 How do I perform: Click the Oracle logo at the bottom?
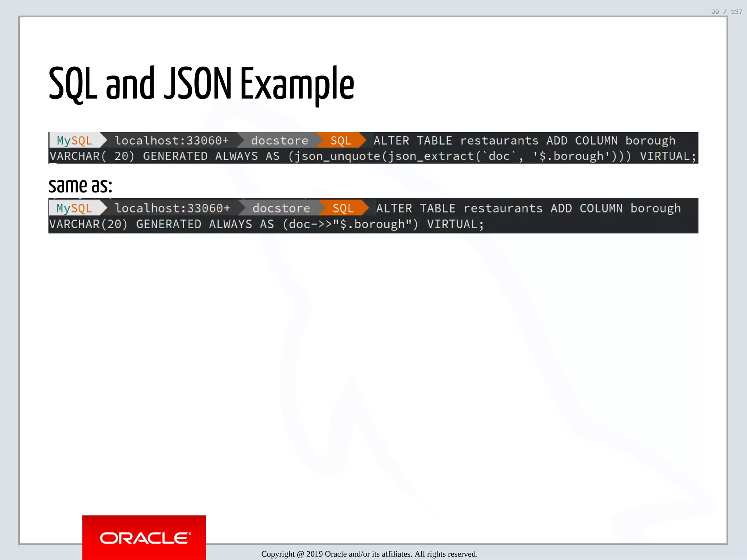(x=144, y=537)
